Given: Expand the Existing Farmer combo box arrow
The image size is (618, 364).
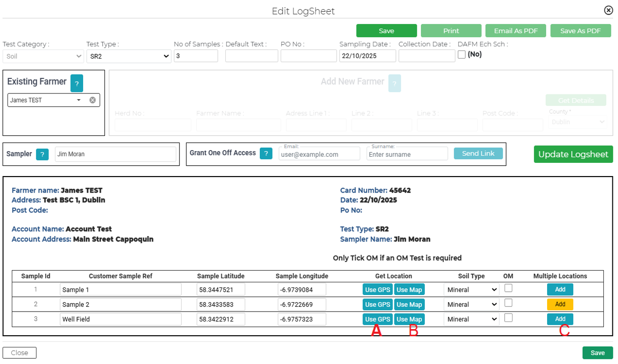Looking at the screenshot, I should coord(79,100).
